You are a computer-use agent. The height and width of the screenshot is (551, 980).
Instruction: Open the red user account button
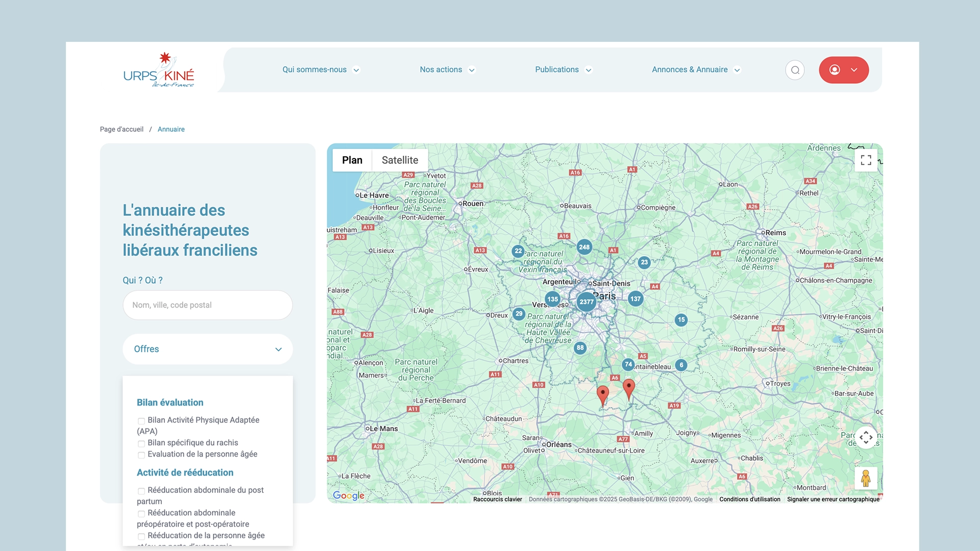tap(843, 70)
